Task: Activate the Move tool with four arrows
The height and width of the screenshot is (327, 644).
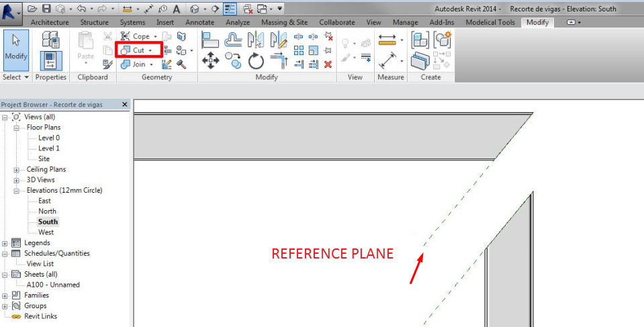Action: (x=210, y=60)
